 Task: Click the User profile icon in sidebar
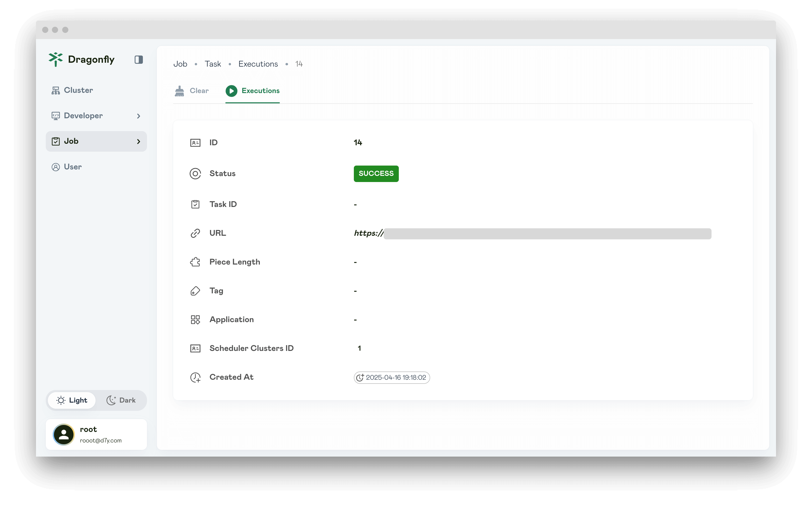coord(56,167)
